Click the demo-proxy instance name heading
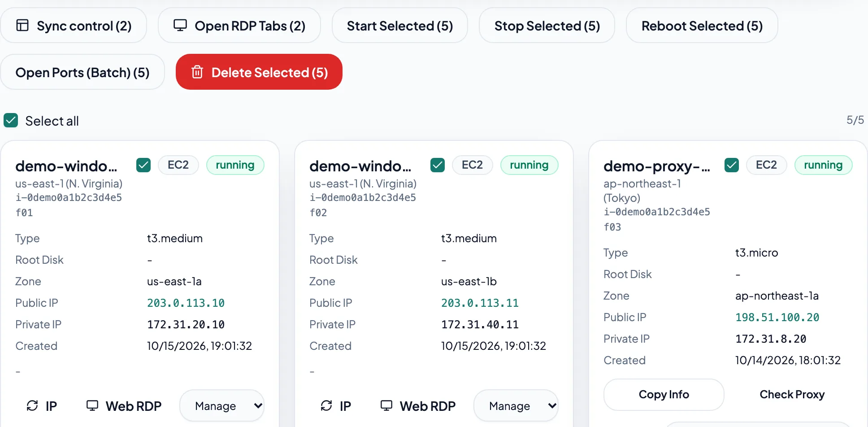Image resolution: width=868 pixels, height=427 pixels. point(657,166)
